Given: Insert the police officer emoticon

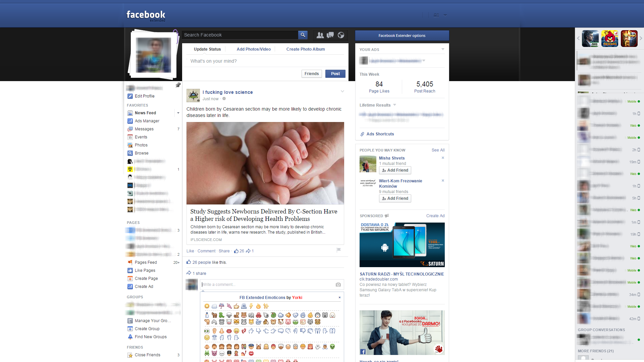Looking at the screenshot, I should (251, 347).
